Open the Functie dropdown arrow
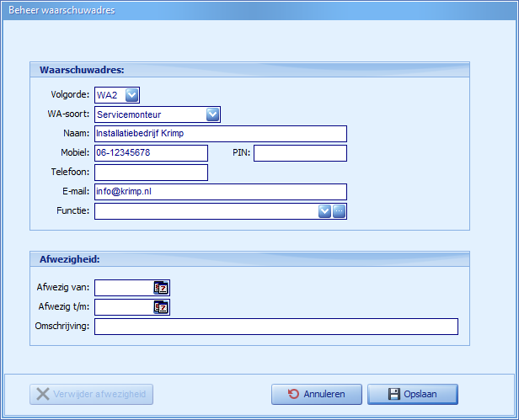The height and width of the screenshot is (420, 519). pos(324,211)
